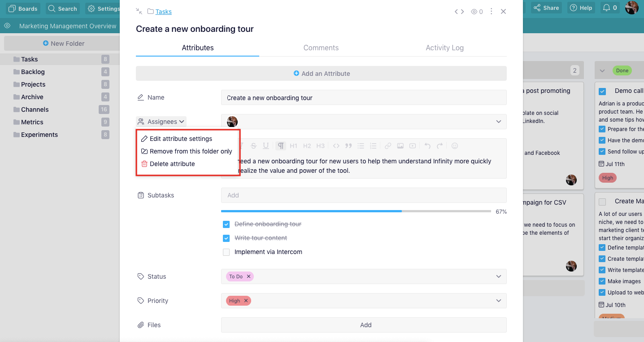Open the three-dot more options menu
Screen dimensions: 644x342
coord(492,12)
